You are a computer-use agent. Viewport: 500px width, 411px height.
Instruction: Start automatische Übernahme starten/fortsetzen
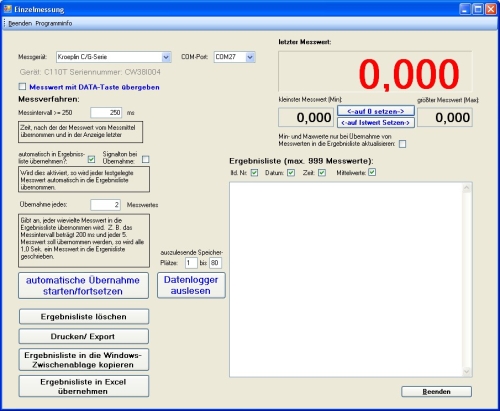(83, 286)
